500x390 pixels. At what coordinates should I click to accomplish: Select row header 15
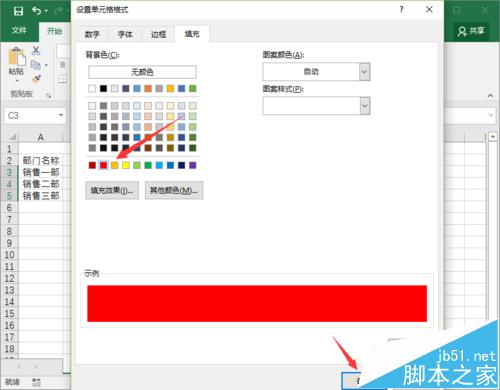click(x=9, y=314)
